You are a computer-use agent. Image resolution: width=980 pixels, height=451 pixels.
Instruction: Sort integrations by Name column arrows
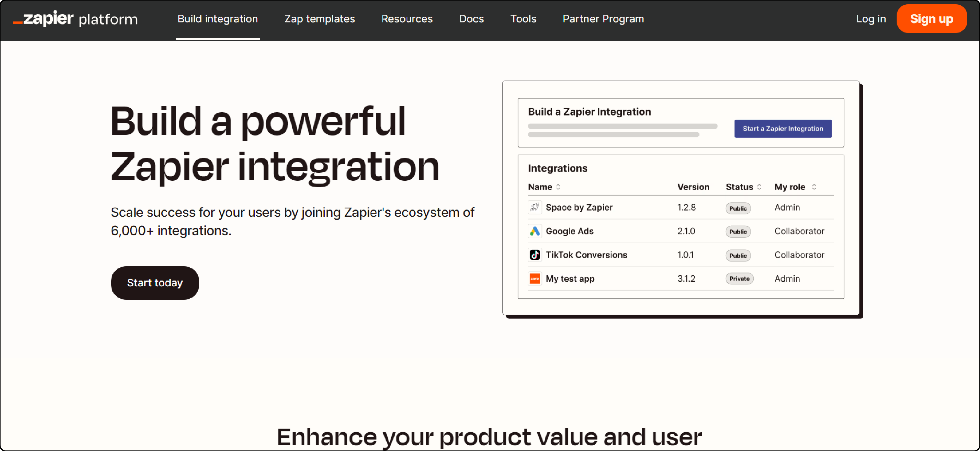tap(558, 187)
